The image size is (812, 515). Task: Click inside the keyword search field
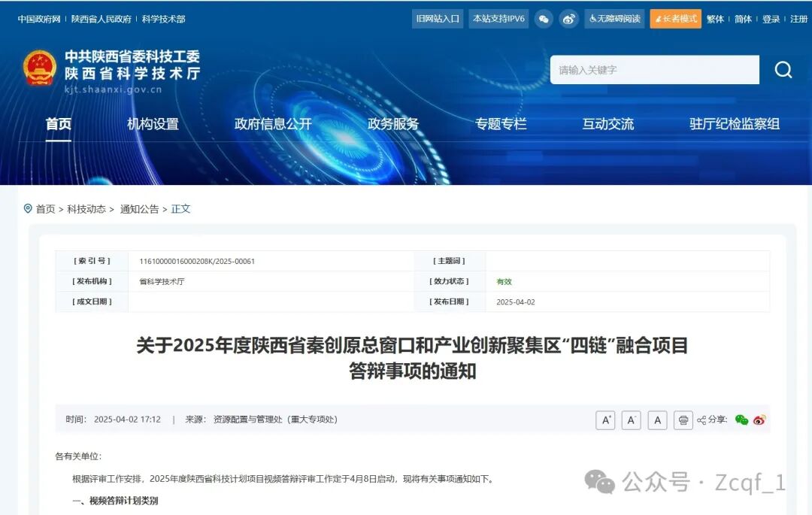pyautogui.click(x=654, y=69)
